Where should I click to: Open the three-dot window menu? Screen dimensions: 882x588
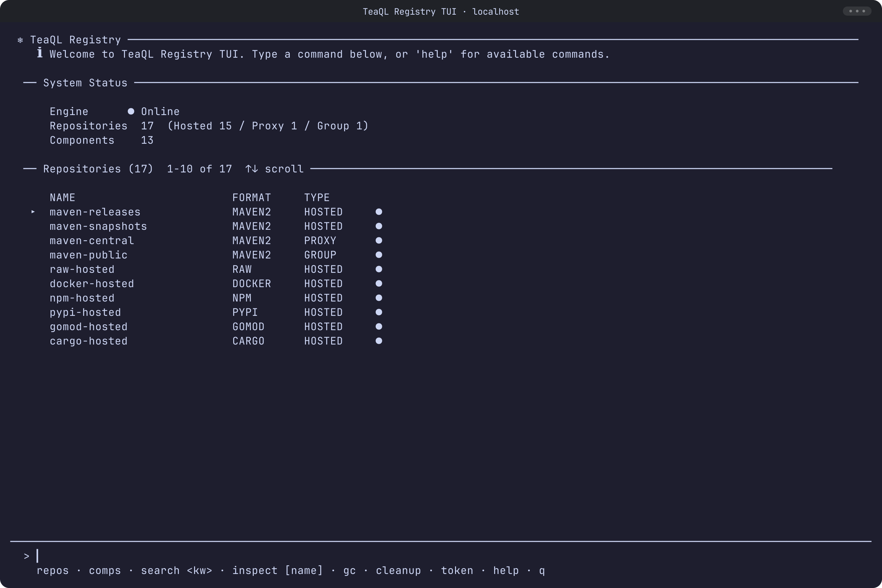(857, 11)
